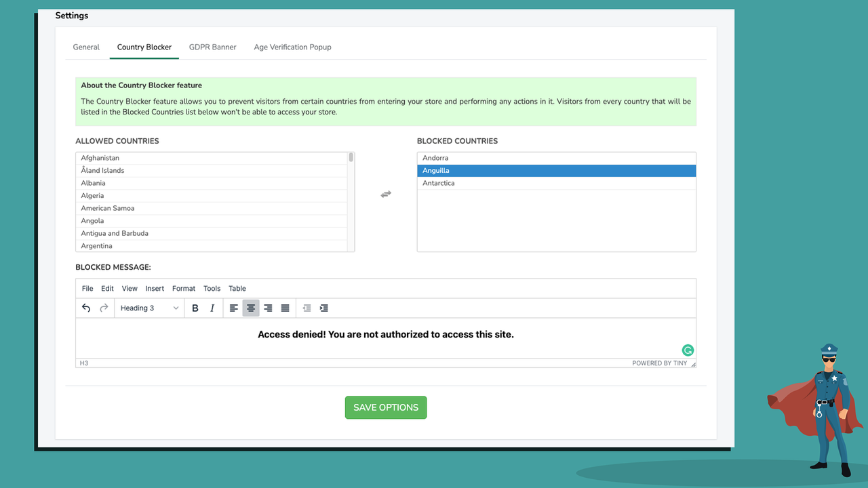The image size is (868, 488).
Task: Click the Undo icon in the editor toolbar
Action: (86, 308)
